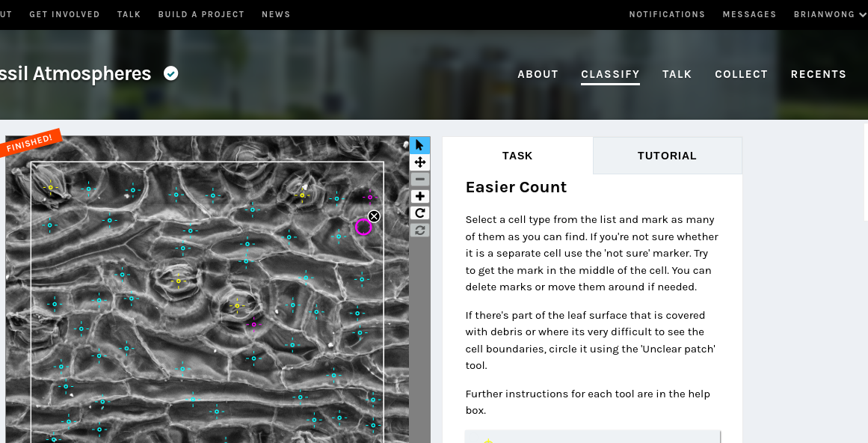Click 'Further instructions for each tool' text

click(588, 402)
